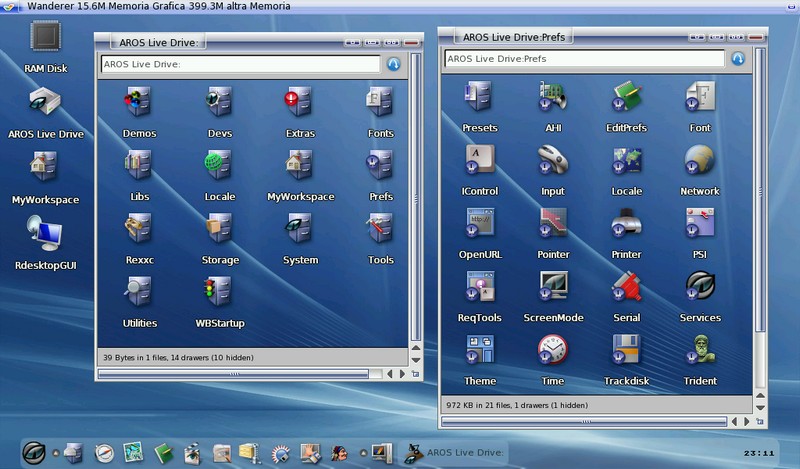
Task: Launch the pirate face icon in dock
Action: pyautogui.click(x=339, y=453)
